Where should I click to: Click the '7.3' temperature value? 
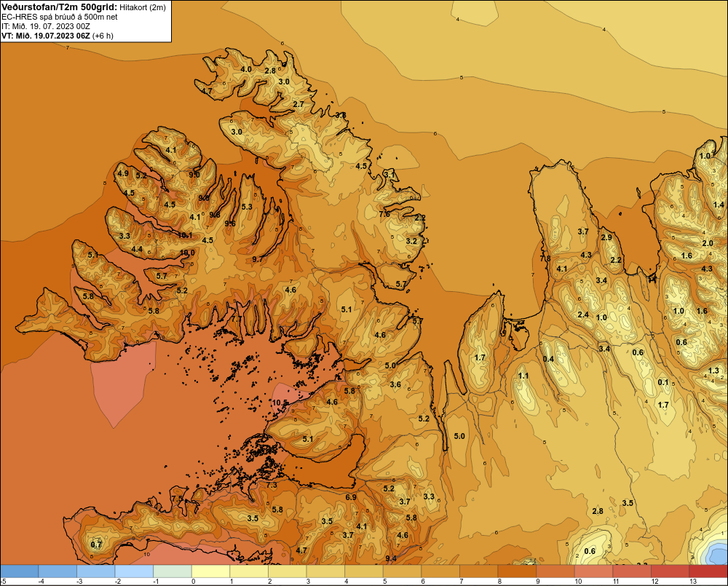[271, 485]
